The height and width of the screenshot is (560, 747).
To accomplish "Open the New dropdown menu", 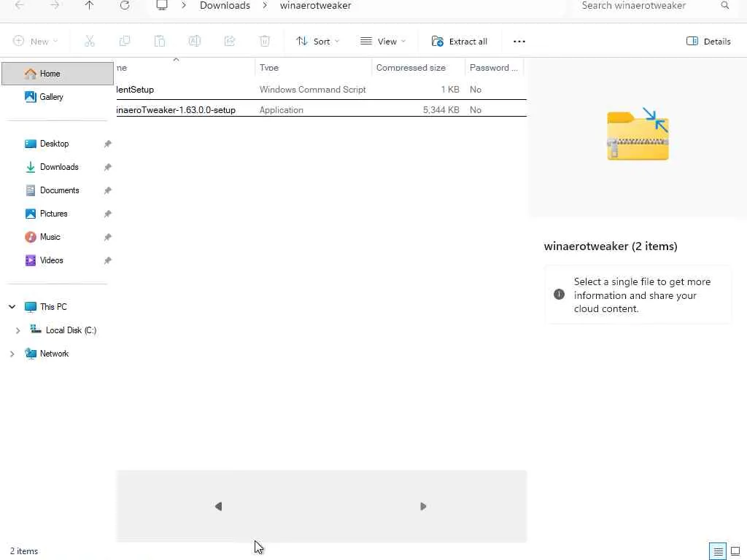I will click(36, 42).
